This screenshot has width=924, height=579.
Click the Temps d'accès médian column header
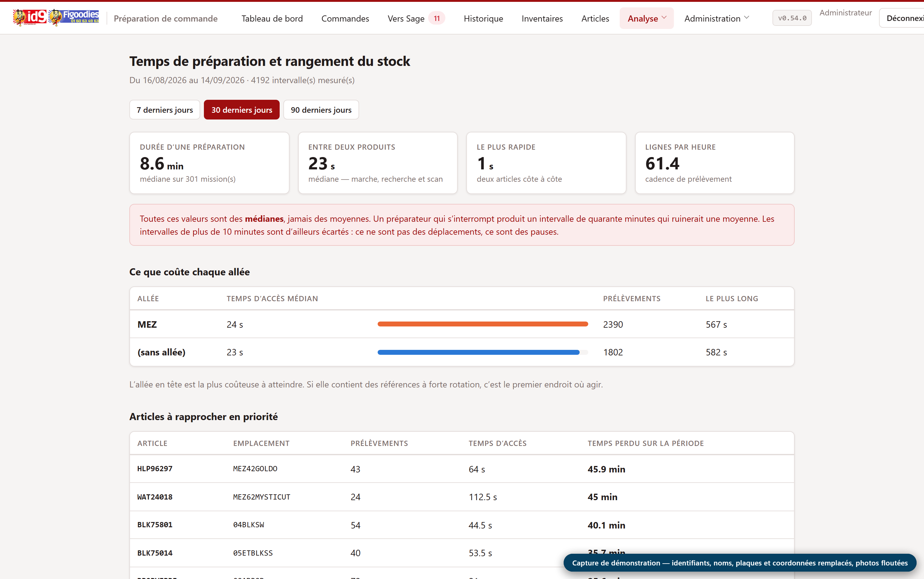click(272, 299)
